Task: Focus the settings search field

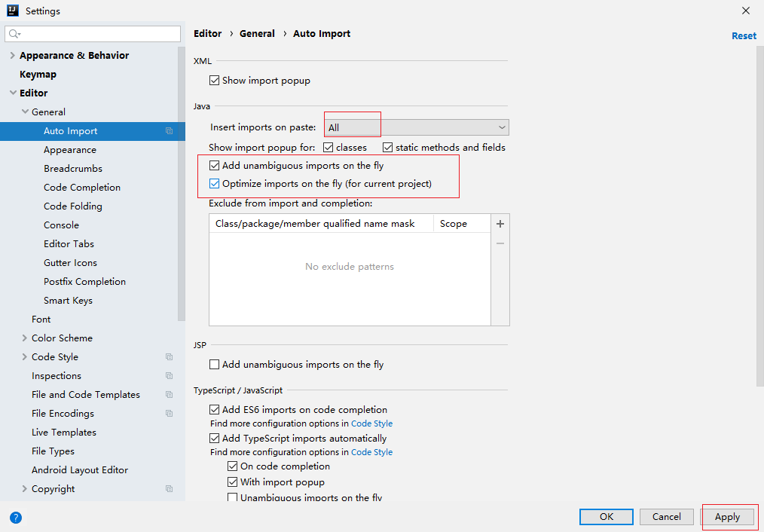Action: coord(93,34)
